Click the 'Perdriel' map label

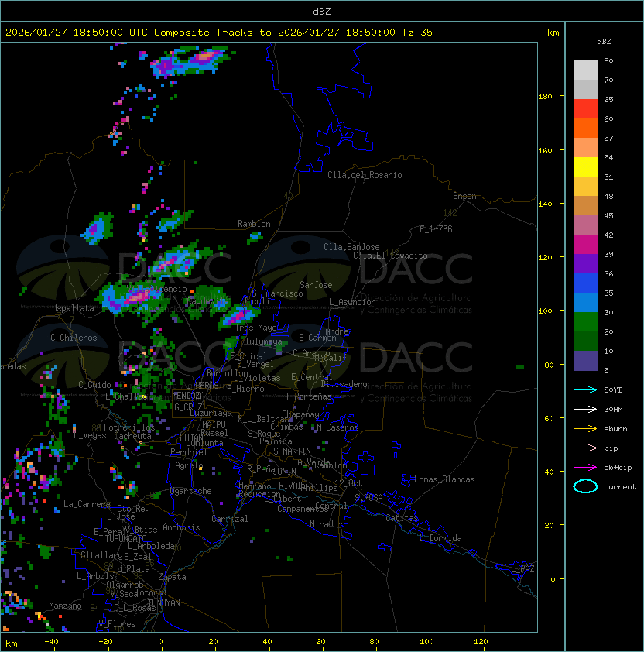pos(189,452)
